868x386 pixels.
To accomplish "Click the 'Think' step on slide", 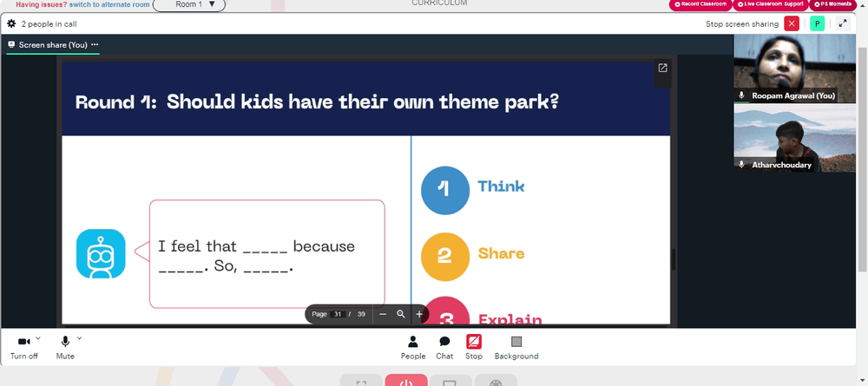I will click(x=501, y=186).
